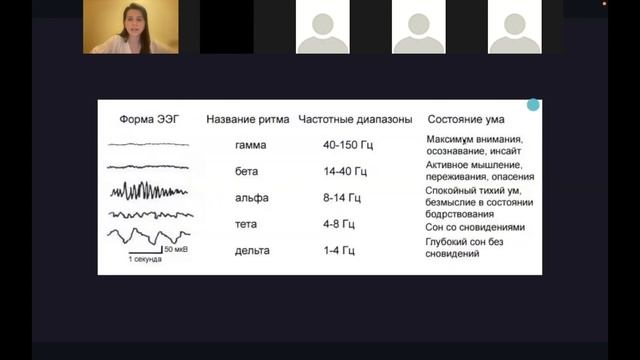This screenshot has width=640, height=360.
Task: Click the rhythm name 'бета'
Action: 247,171
